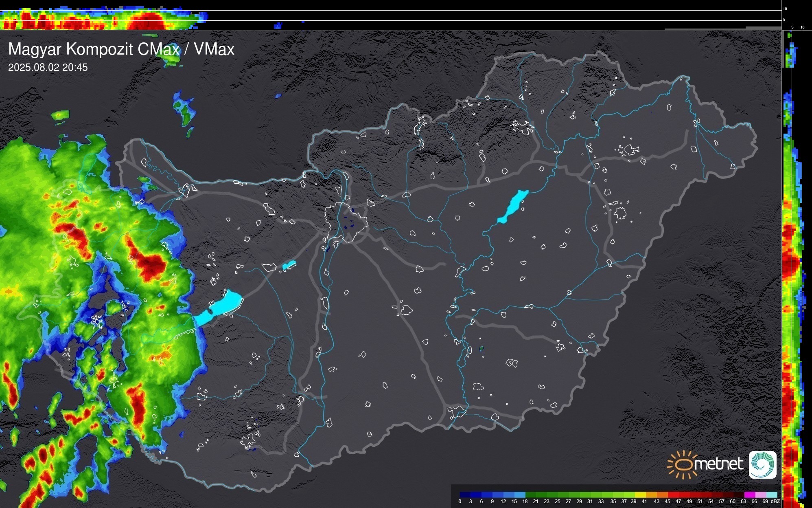This screenshot has width=812, height=508.
Task: Click the top-right altitude scale label 10
Action: tap(785, 9)
